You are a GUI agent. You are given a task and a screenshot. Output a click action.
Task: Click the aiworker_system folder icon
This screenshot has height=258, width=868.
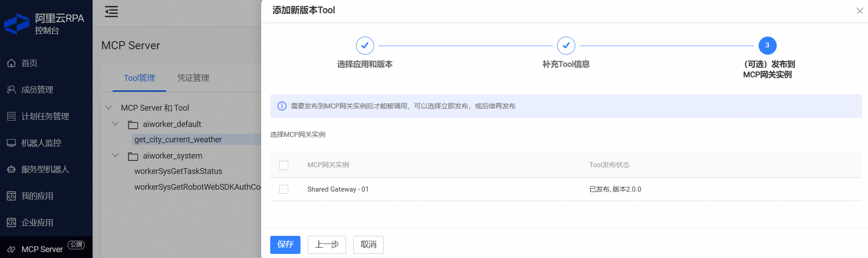point(133,156)
